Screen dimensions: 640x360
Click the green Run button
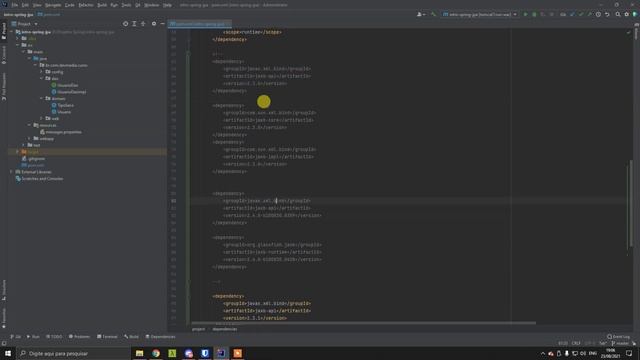(525, 14)
